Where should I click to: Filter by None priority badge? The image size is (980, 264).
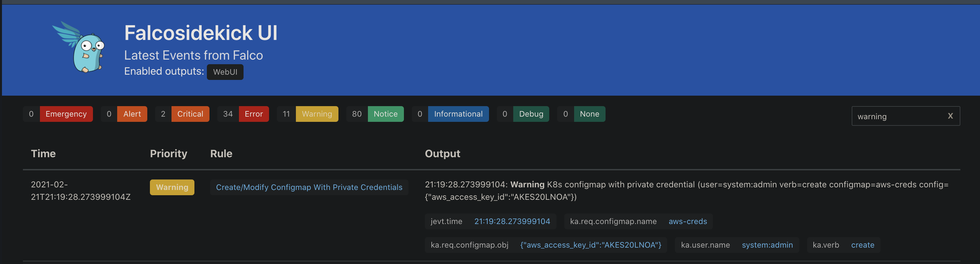tap(589, 114)
